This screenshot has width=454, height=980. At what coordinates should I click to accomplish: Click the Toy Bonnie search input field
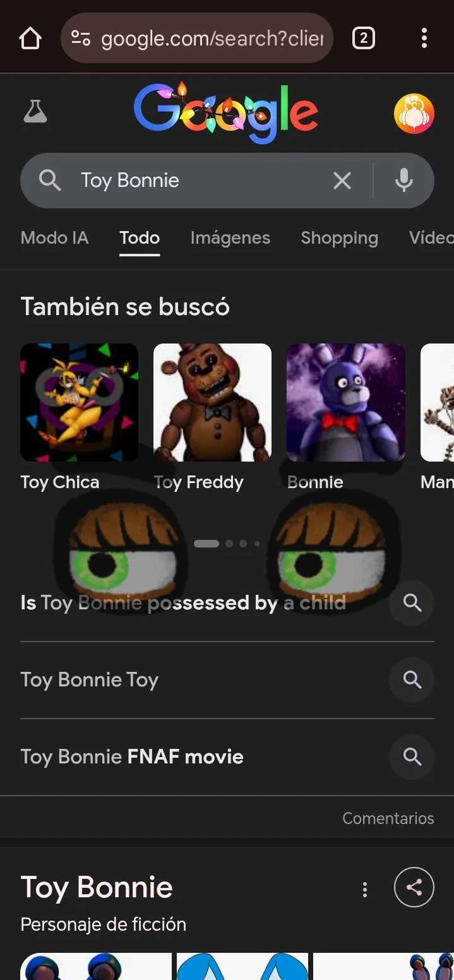click(189, 181)
